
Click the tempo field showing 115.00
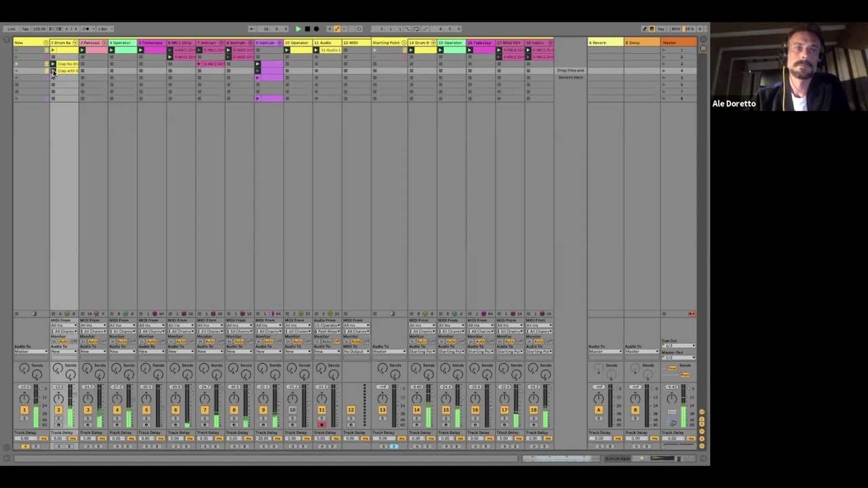click(x=40, y=29)
